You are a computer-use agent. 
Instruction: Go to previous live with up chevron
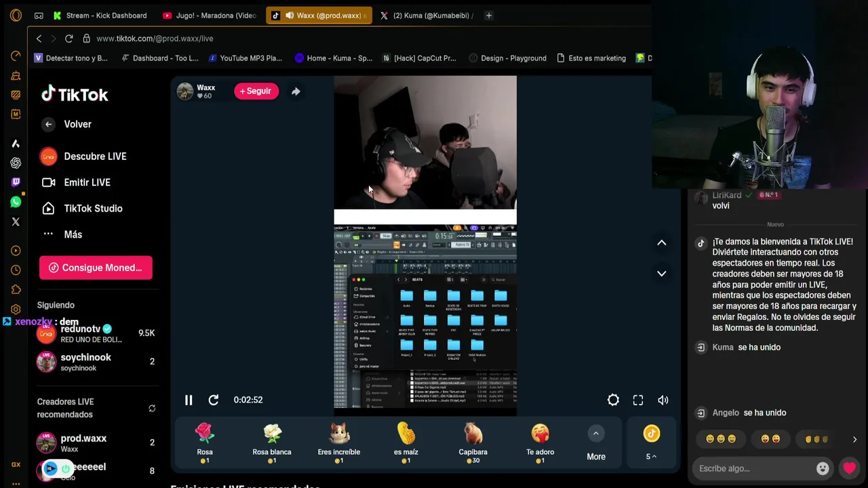(661, 243)
